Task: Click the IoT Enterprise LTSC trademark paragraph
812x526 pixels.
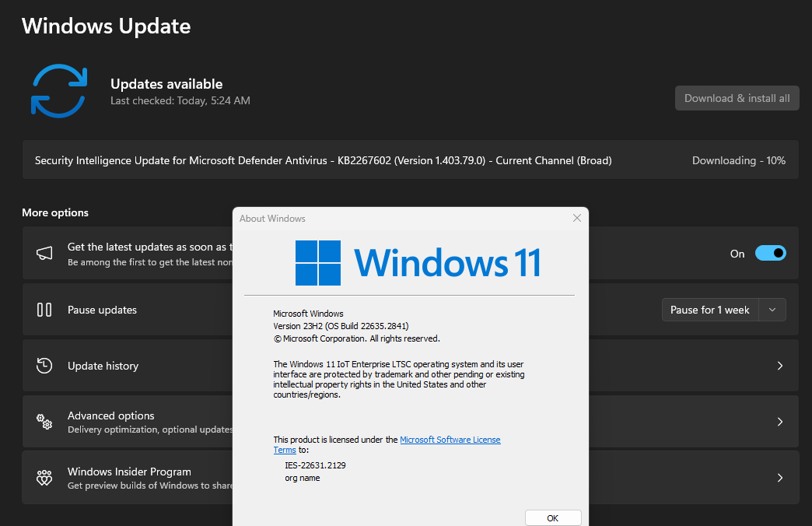Action: [399, 380]
